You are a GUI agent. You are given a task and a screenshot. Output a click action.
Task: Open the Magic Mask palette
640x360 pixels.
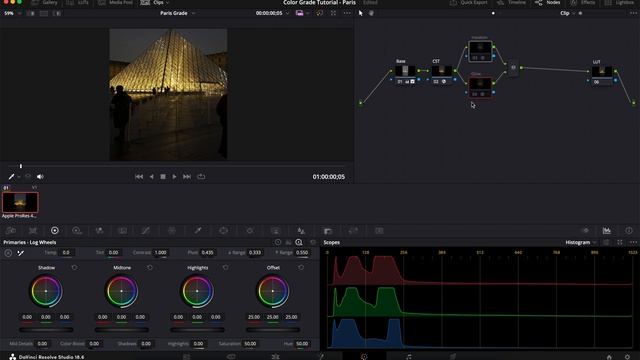tap(276, 231)
